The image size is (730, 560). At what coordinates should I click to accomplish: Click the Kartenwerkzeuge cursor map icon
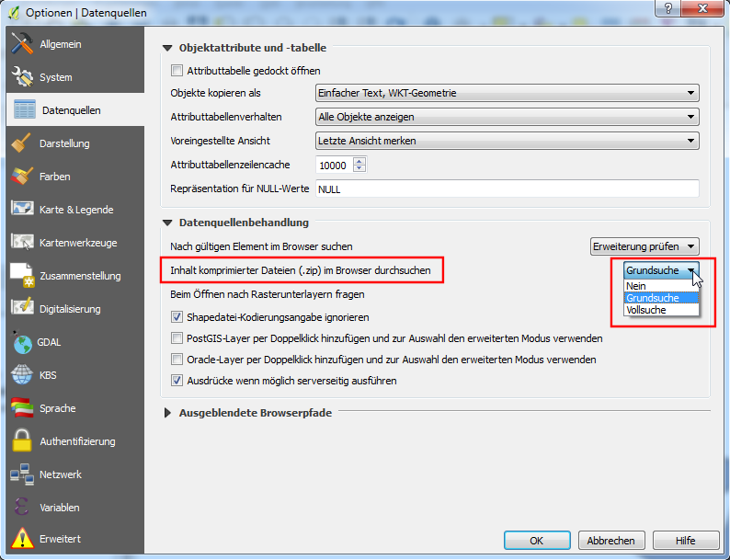click(22, 242)
